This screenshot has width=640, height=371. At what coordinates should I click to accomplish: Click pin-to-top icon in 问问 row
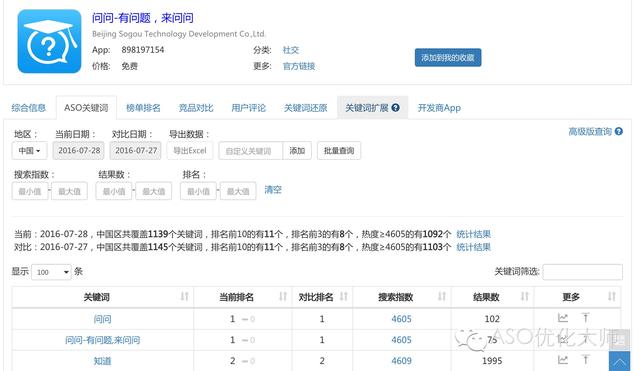coord(586,318)
